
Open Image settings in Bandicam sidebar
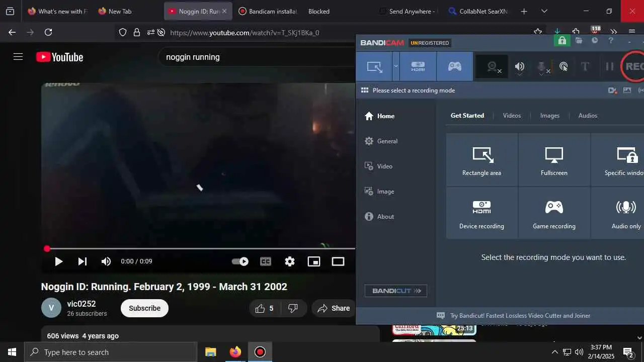pos(379,192)
